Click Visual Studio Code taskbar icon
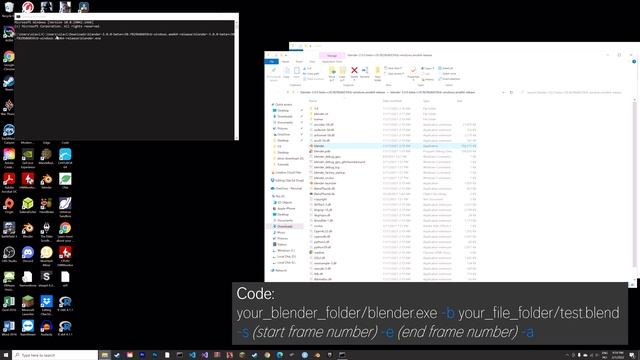The width and height of the screenshot is (640, 360). point(192,355)
